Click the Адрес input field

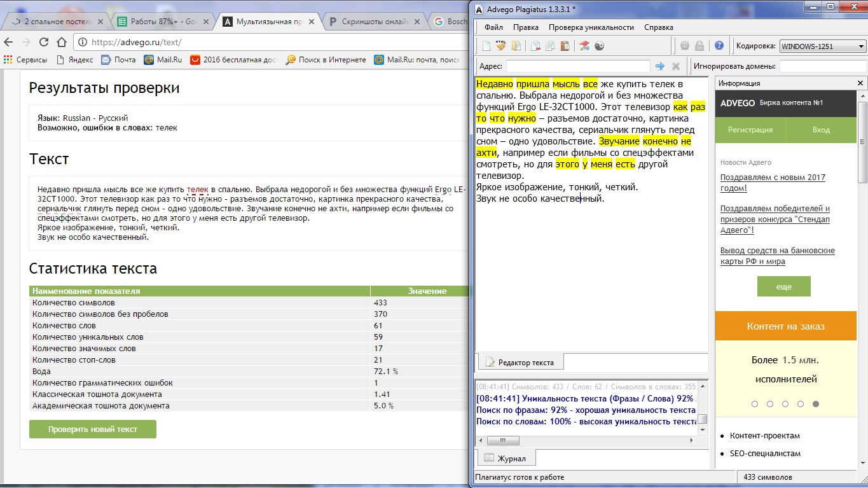click(x=578, y=66)
